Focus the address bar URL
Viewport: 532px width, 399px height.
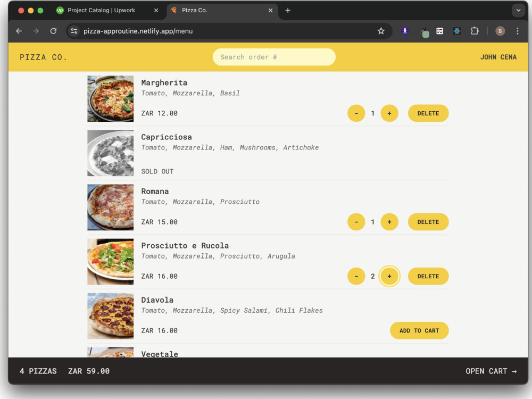point(138,31)
